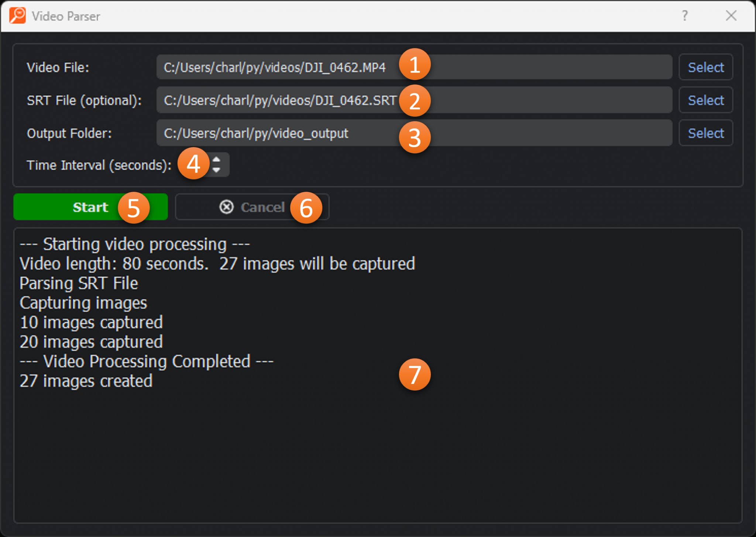
Task: Click the help question mark icon
Action: 684,15
